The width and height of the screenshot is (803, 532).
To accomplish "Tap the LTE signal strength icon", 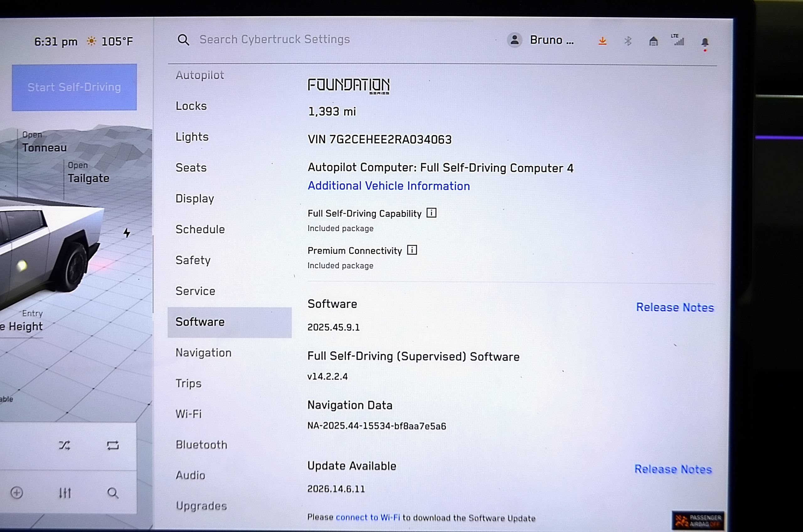I will pyautogui.click(x=678, y=40).
